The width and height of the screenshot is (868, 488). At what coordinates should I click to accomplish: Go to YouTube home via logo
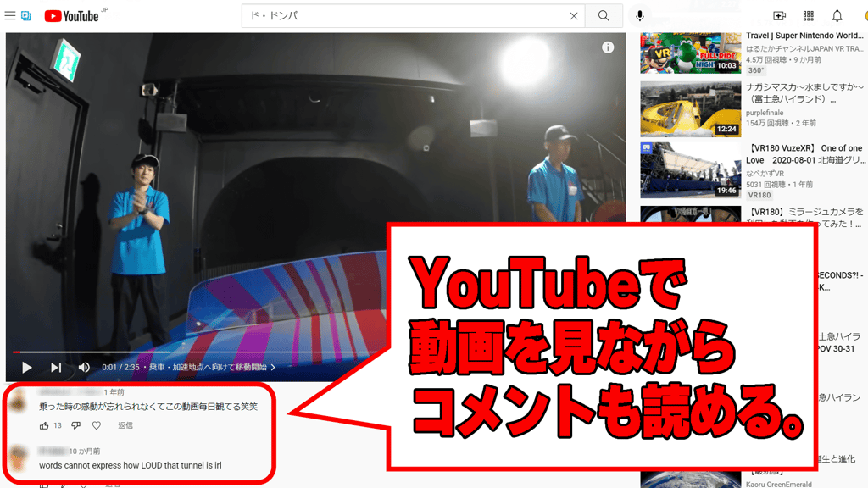(x=71, y=16)
